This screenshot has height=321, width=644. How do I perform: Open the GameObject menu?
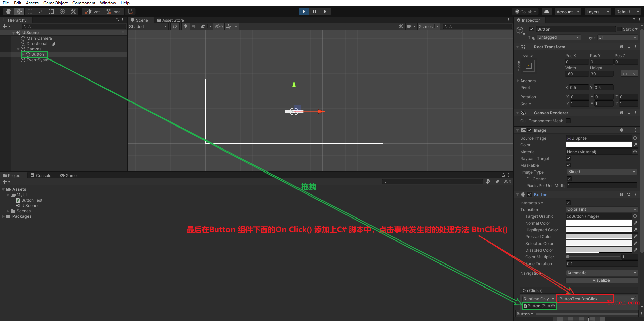[x=55, y=3]
